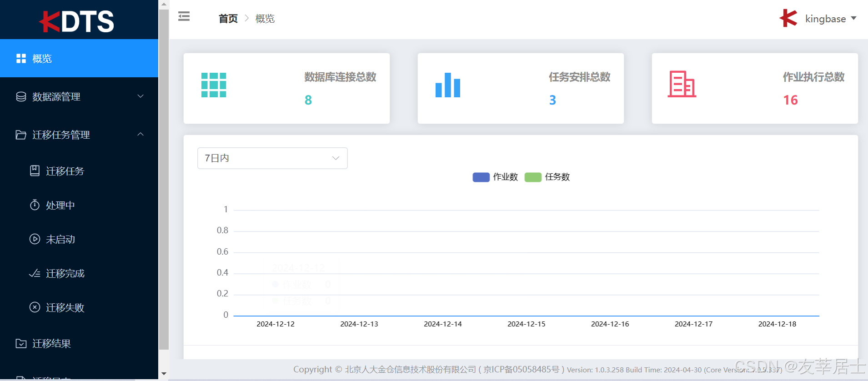Click the folder-check icon beside 迁移结果
Screen dimensions: 868x381
(21, 343)
